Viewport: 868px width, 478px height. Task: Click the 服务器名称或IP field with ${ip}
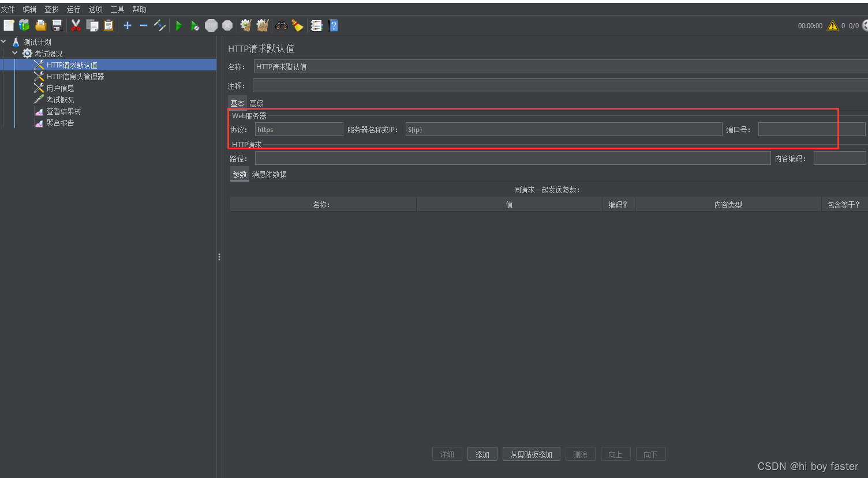click(564, 129)
